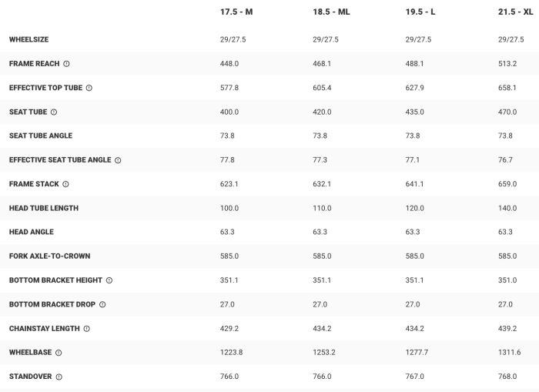Select the 18.5 - ML column header

331,12
